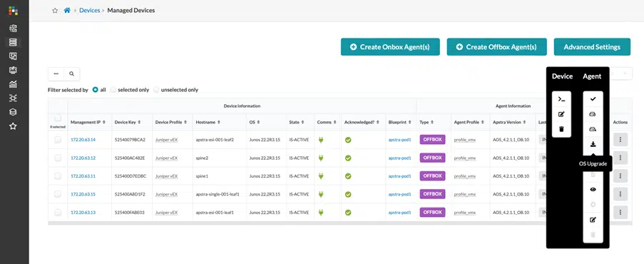Sort by Acknowledged? column

pos(362,122)
